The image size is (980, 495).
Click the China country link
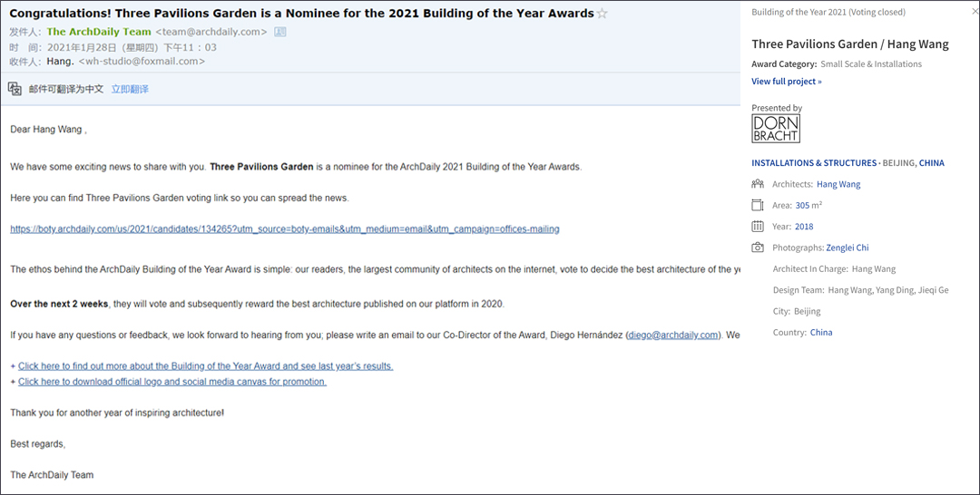(821, 333)
